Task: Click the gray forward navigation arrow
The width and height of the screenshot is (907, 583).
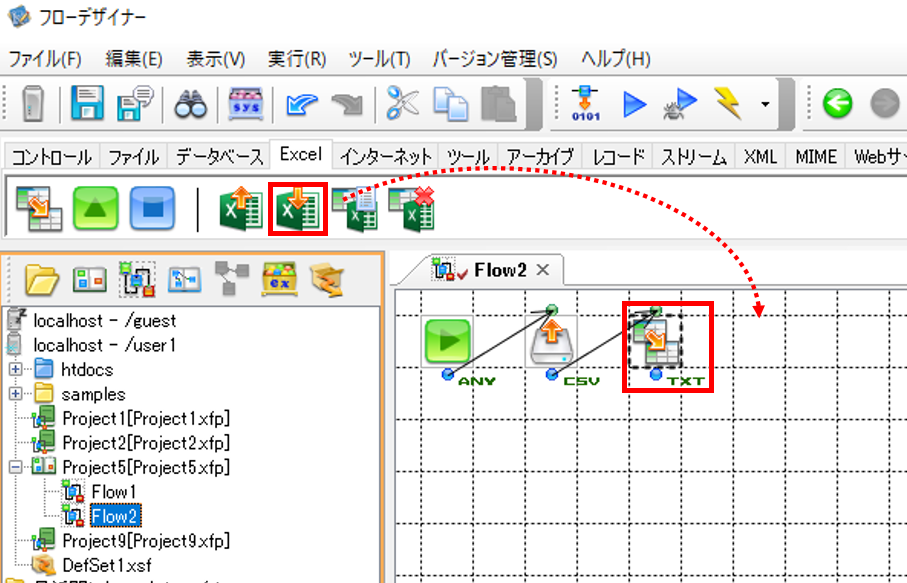Action: (x=884, y=104)
